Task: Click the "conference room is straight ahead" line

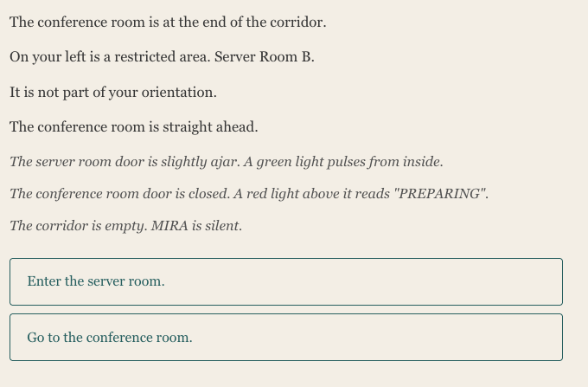Action: 134,127
